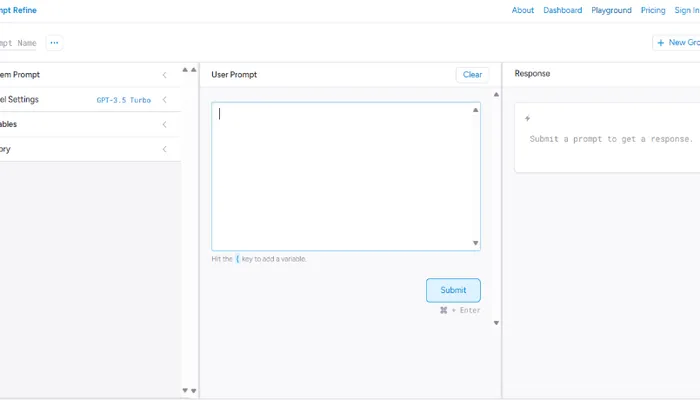
Task: Expand the Variables section chevron
Action: (164, 125)
